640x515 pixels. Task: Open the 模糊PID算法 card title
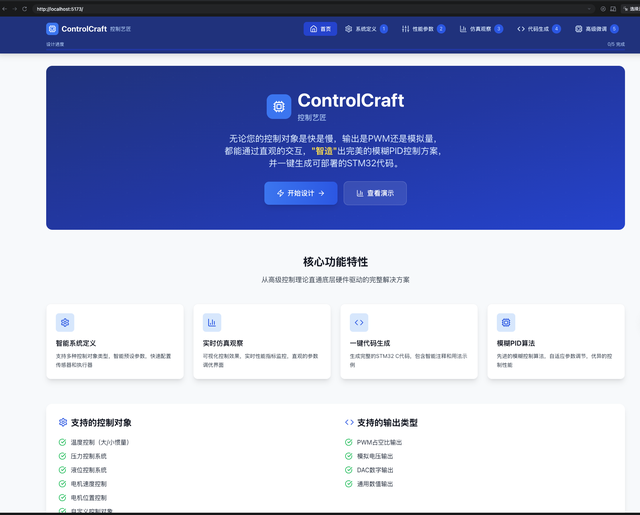coord(516,343)
